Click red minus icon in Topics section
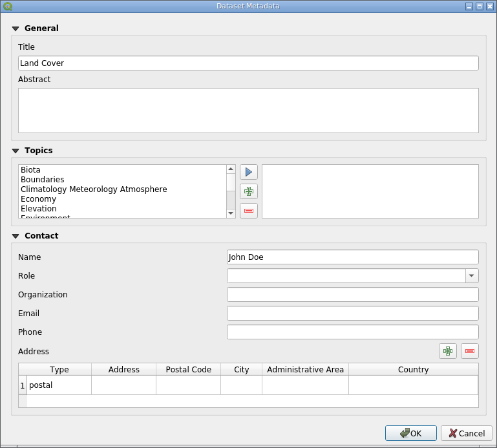Image resolution: width=497 pixels, height=448 pixels. pyautogui.click(x=248, y=211)
